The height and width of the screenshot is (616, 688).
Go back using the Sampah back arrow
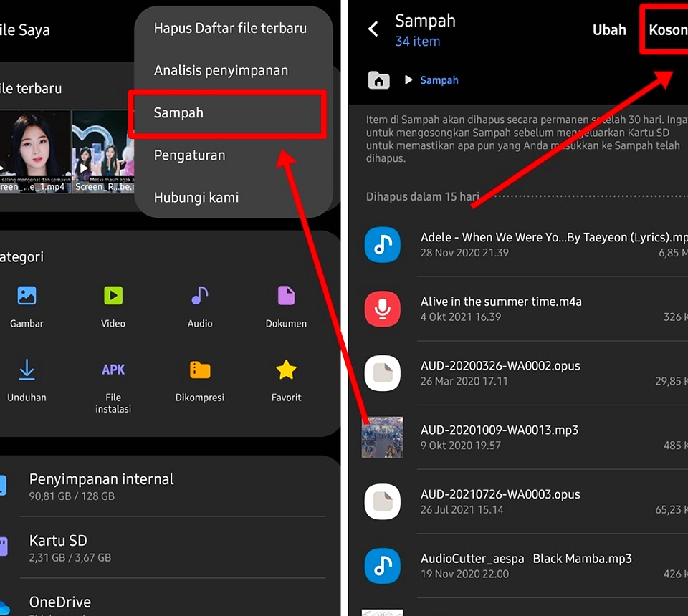pyautogui.click(x=373, y=29)
